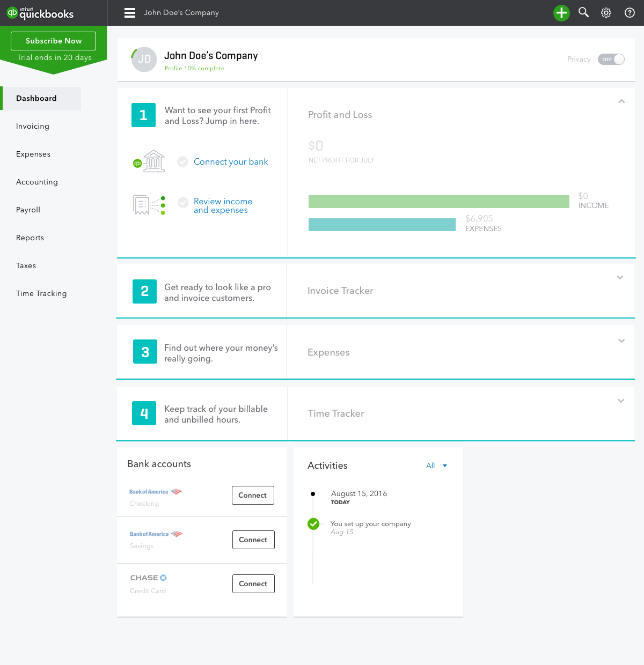
Task: Click the green income bar
Action: [x=439, y=202]
